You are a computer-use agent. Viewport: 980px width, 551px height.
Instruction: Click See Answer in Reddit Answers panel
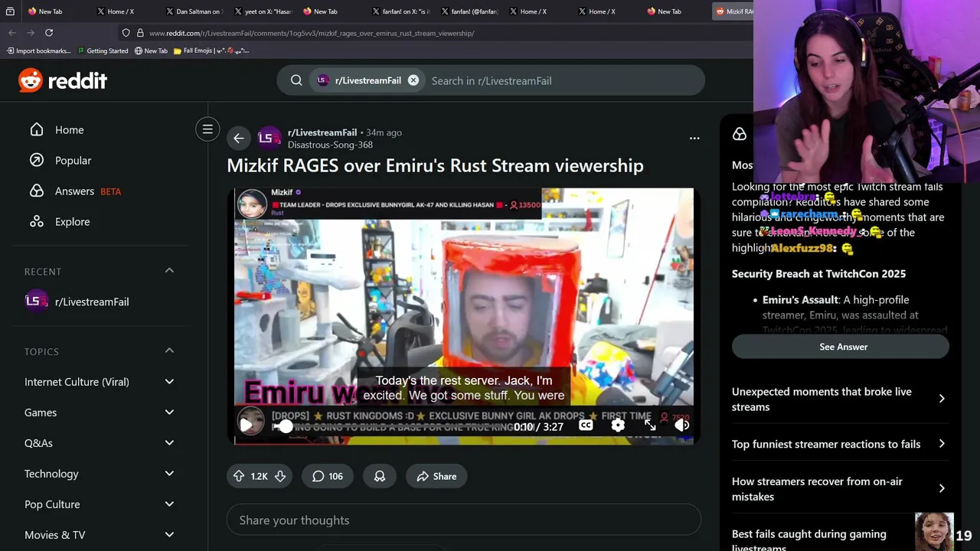click(x=841, y=347)
